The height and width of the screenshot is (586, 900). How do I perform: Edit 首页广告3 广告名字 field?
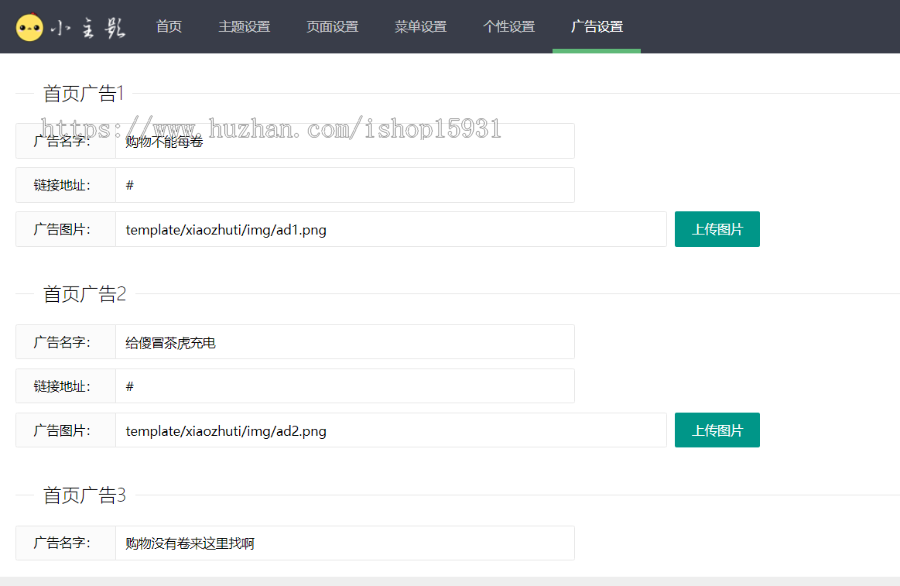pos(345,543)
